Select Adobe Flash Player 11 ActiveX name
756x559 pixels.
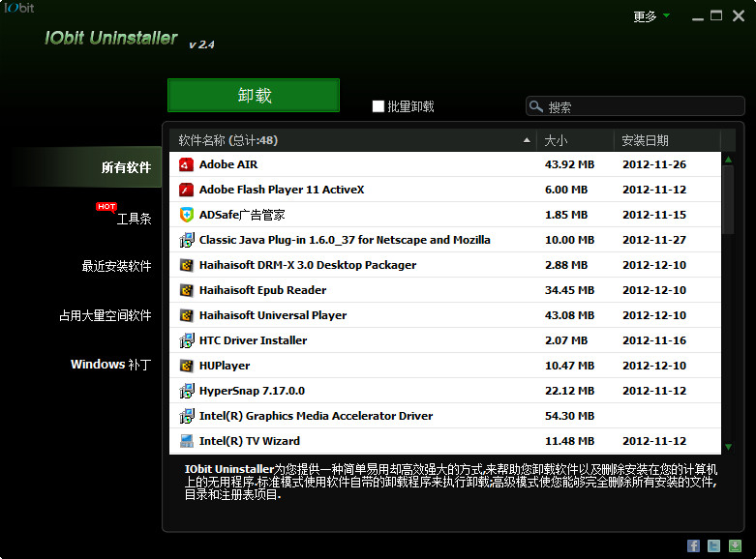[282, 190]
